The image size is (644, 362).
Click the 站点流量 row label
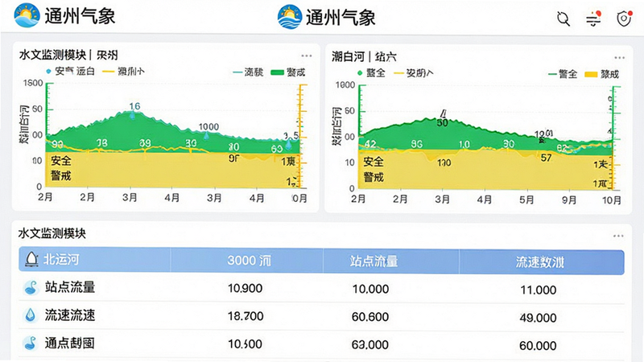(70, 287)
